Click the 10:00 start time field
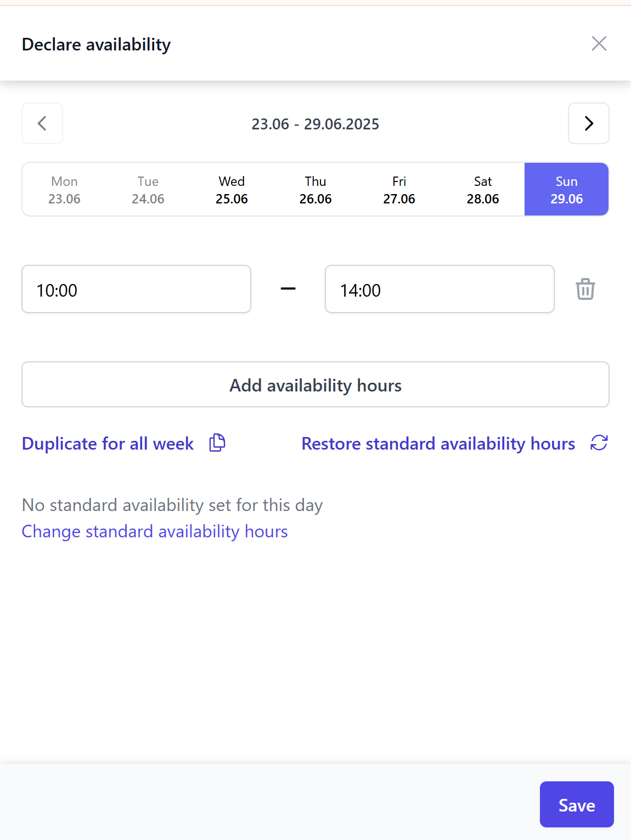Image resolution: width=631 pixels, height=840 pixels. tap(136, 290)
